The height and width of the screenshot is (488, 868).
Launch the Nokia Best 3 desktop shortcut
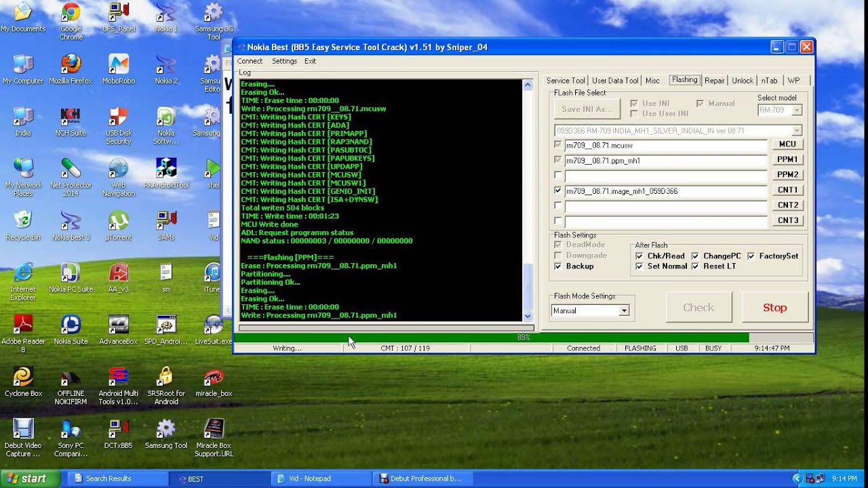click(x=71, y=226)
